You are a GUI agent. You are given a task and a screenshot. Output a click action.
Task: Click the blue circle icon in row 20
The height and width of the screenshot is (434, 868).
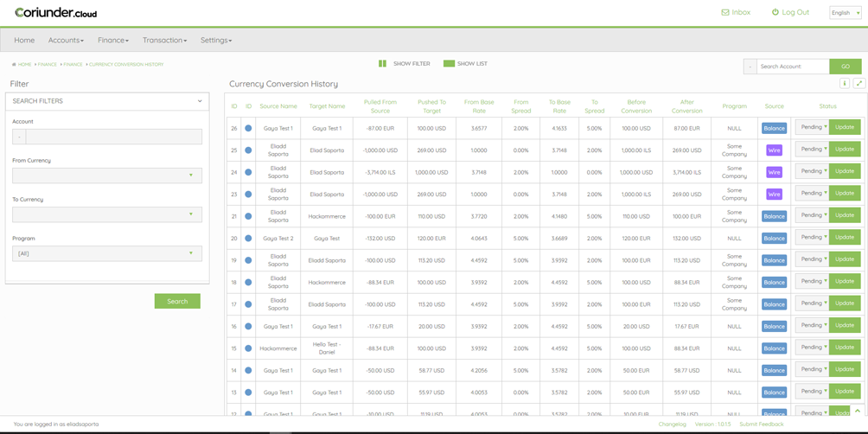pyautogui.click(x=248, y=238)
